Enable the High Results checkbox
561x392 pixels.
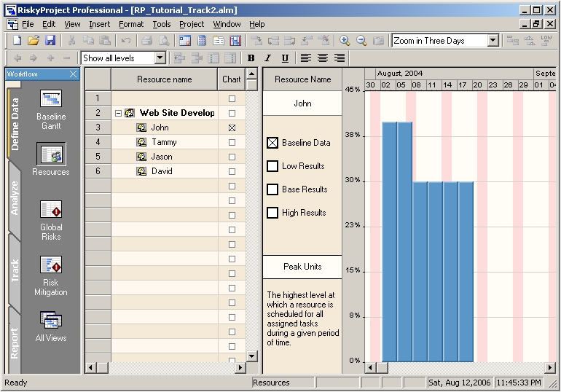(x=272, y=213)
